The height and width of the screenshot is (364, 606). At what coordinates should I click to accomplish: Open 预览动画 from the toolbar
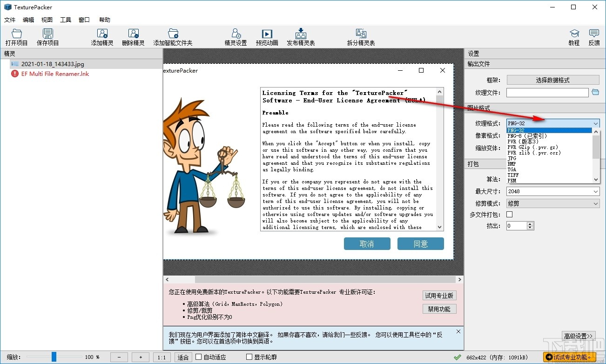coord(267,37)
